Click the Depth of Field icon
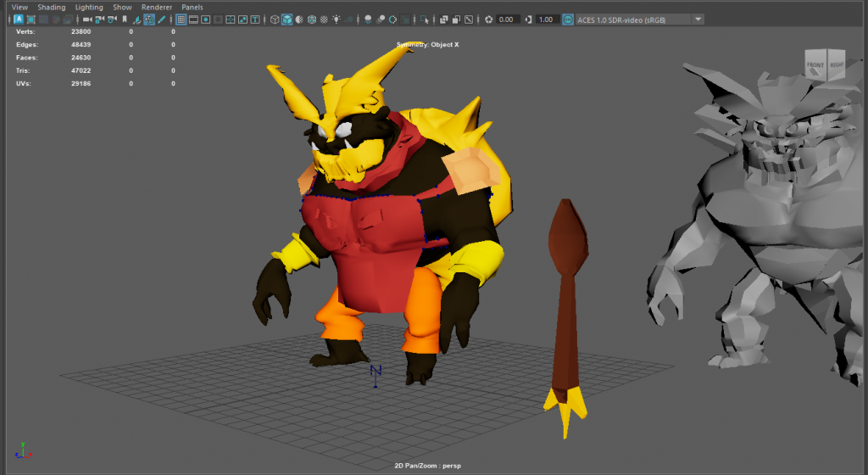868x475 pixels. coord(405,20)
